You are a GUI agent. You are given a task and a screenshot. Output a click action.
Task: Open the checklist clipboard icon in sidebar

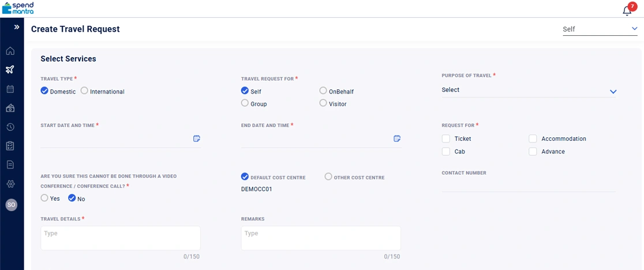(x=10, y=145)
